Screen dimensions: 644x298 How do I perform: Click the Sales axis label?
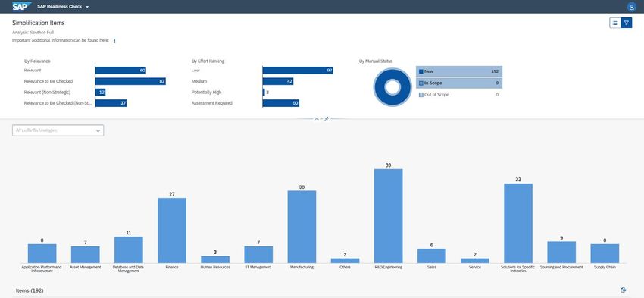coord(432,267)
